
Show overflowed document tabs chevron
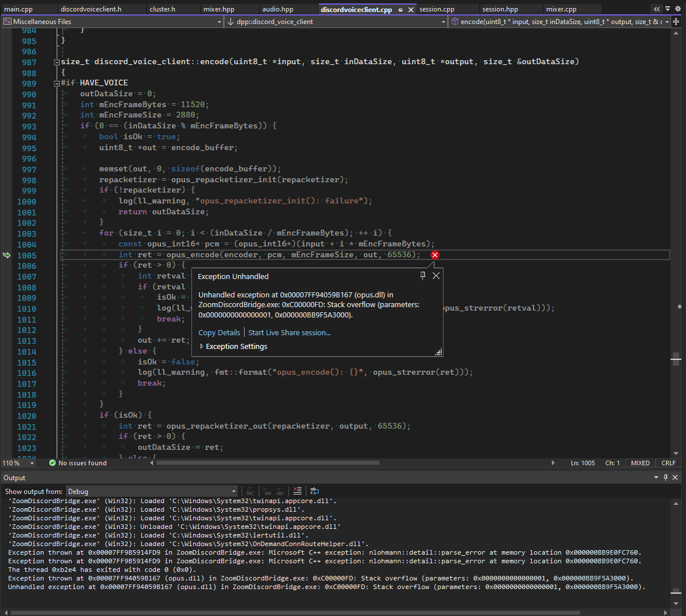(657, 9)
